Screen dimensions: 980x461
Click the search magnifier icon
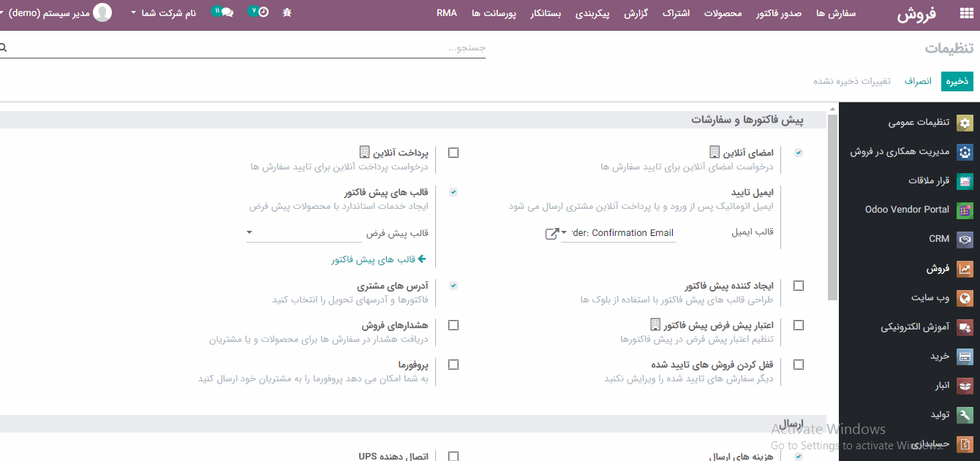[x=3, y=47]
